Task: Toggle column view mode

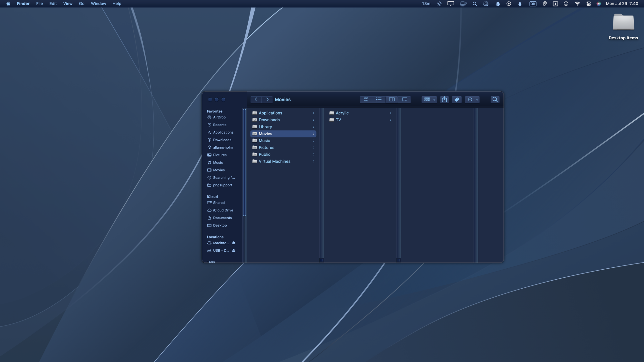Action: 392,100
